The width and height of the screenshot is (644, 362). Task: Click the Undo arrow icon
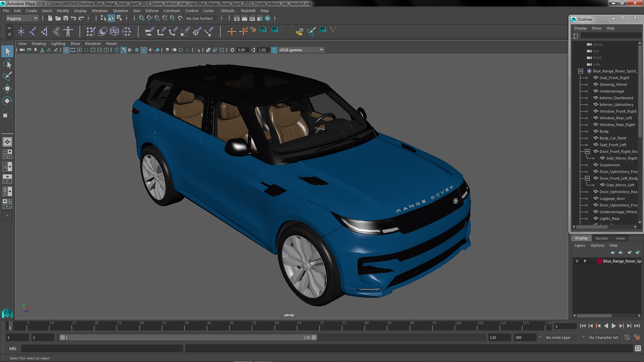73,18
